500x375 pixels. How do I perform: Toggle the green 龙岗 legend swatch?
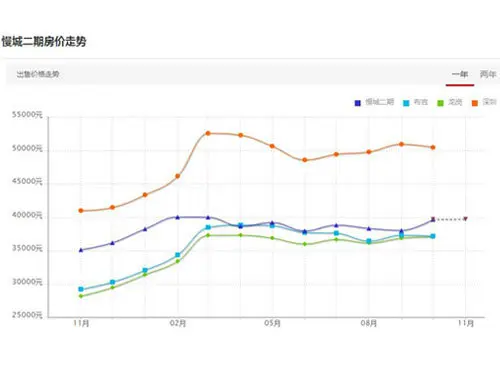point(440,103)
